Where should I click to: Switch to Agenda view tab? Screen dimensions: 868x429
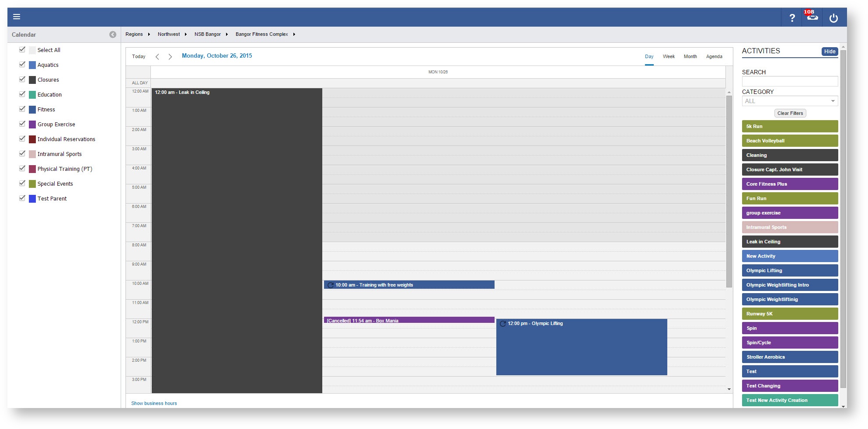[x=714, y=57]
